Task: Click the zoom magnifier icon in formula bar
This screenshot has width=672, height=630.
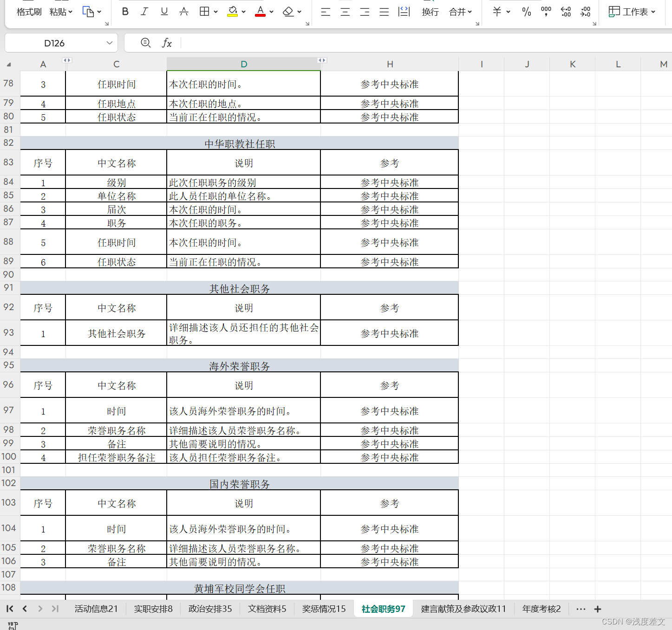Action: click(x=145, y=43)
